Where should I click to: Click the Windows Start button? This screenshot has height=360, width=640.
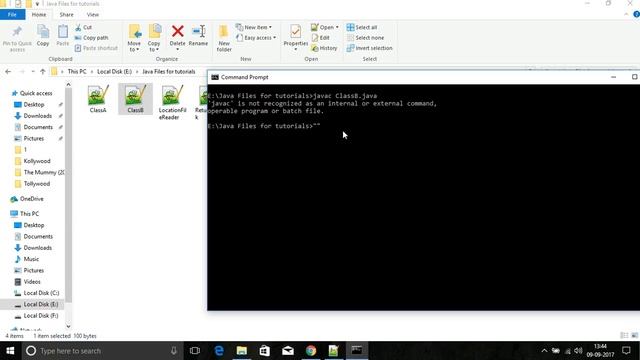coord(10,351)
